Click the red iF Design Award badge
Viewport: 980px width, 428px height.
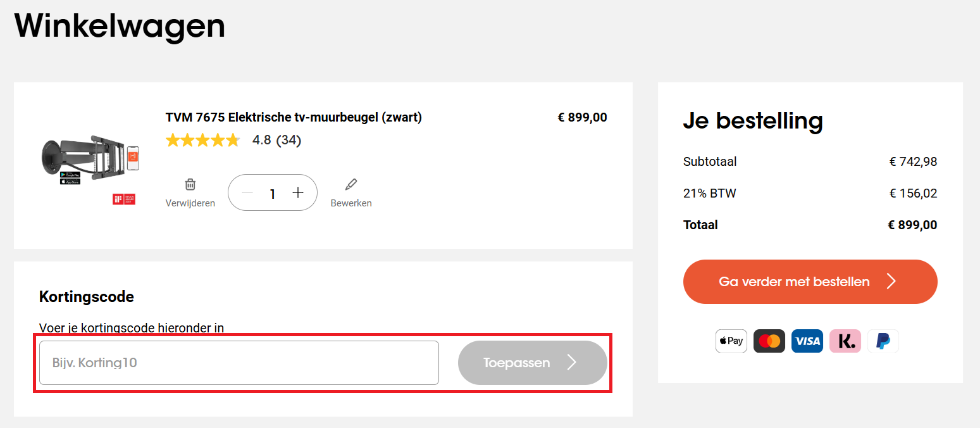point(124,198)
